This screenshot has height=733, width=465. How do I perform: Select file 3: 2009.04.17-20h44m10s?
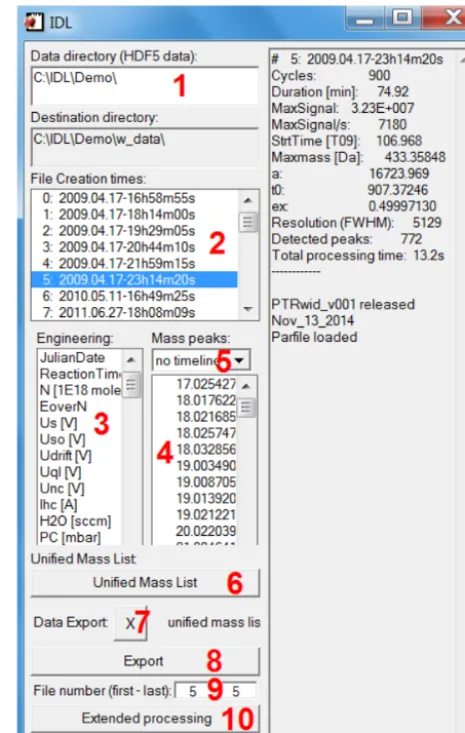pos(134,247)
